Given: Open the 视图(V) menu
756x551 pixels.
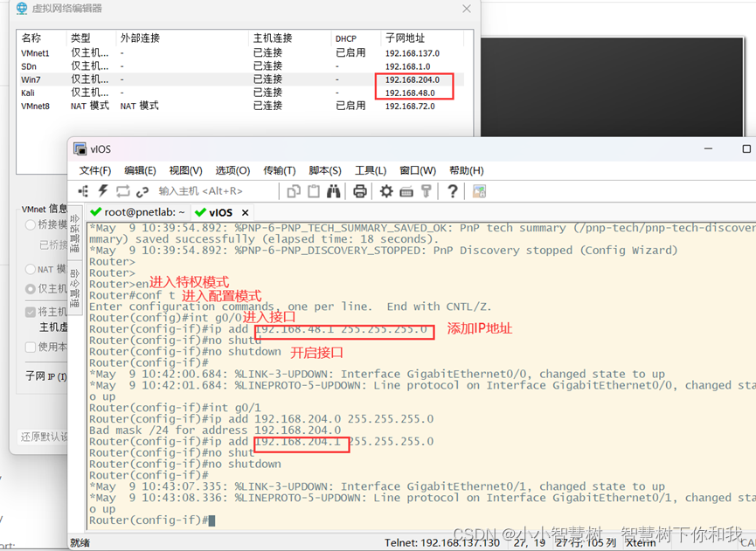Looking at the screenshot, I should coord(185,170).
